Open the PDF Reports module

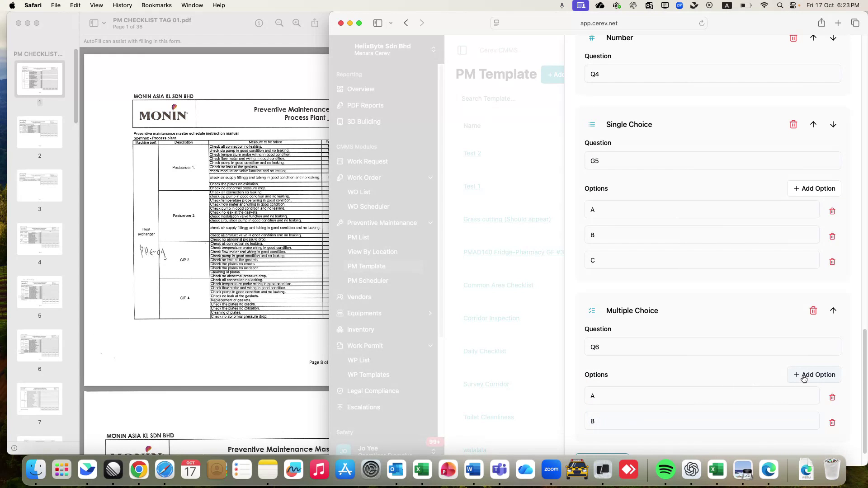tap(365, 105)
